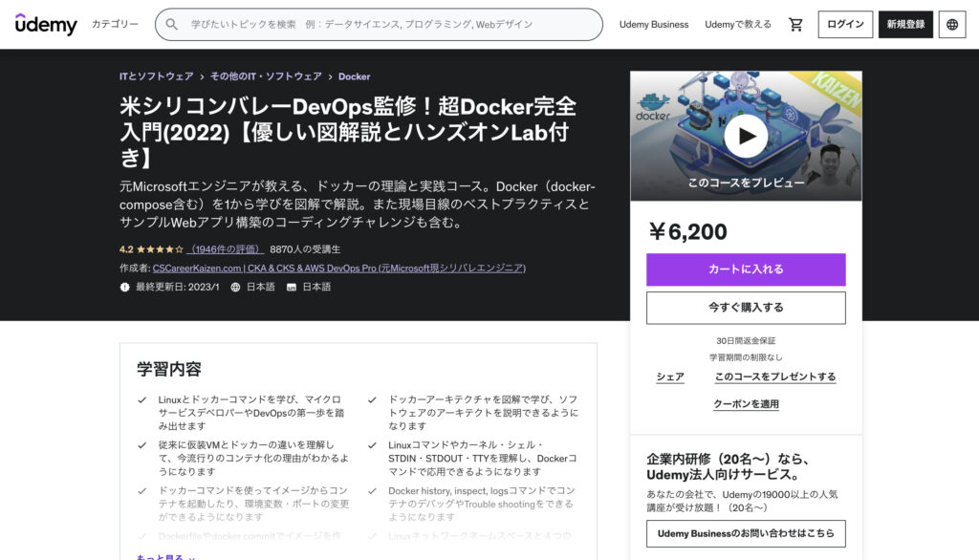Screen dimensions: 979x560
Task: Add course with カートに入れる
Action: tap(746, 269)
